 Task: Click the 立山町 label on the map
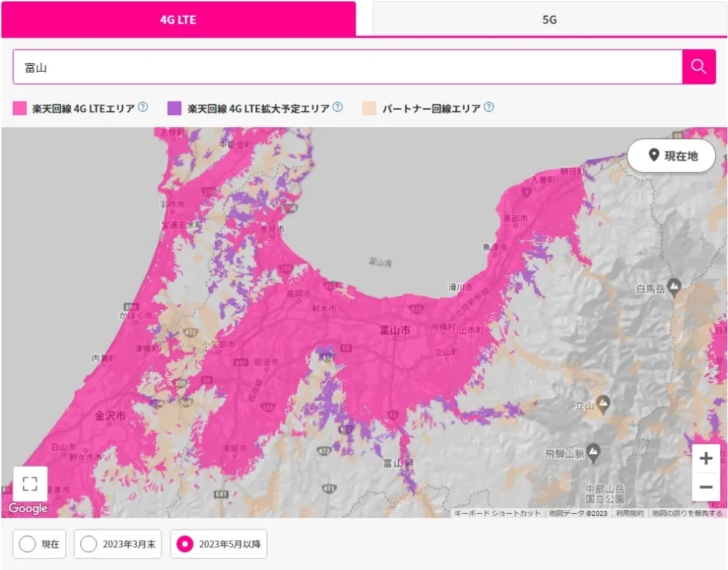point(446,352)
